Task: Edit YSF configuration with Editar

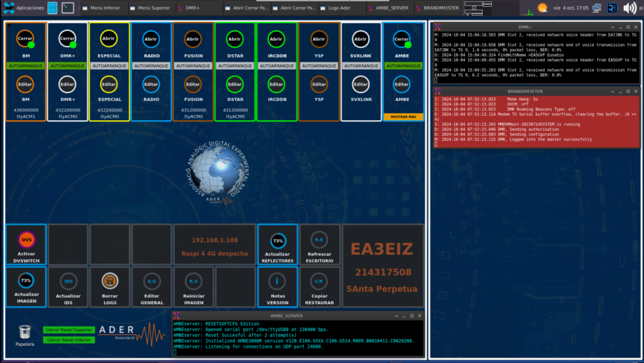Action: [319, 84]
